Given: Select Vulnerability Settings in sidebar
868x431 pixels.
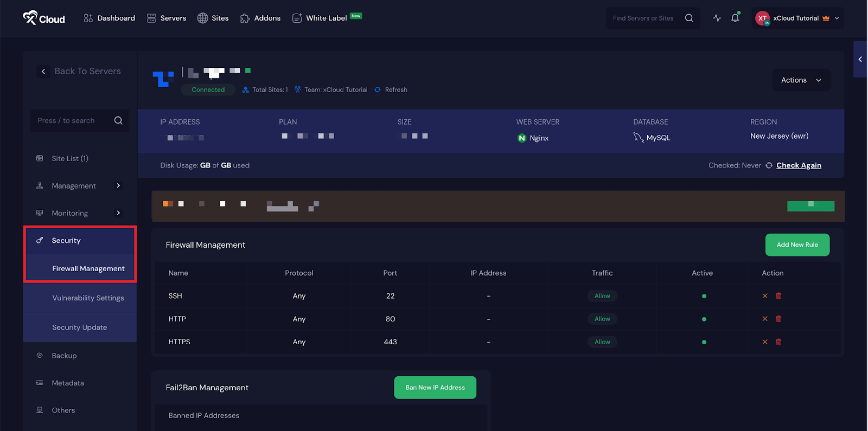Looking at the screenshot, I should coord(88,298).
